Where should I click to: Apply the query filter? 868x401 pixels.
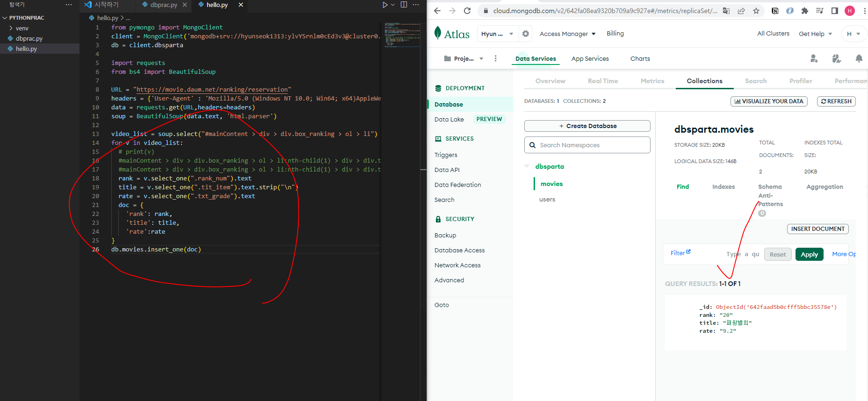pos(810,254)
